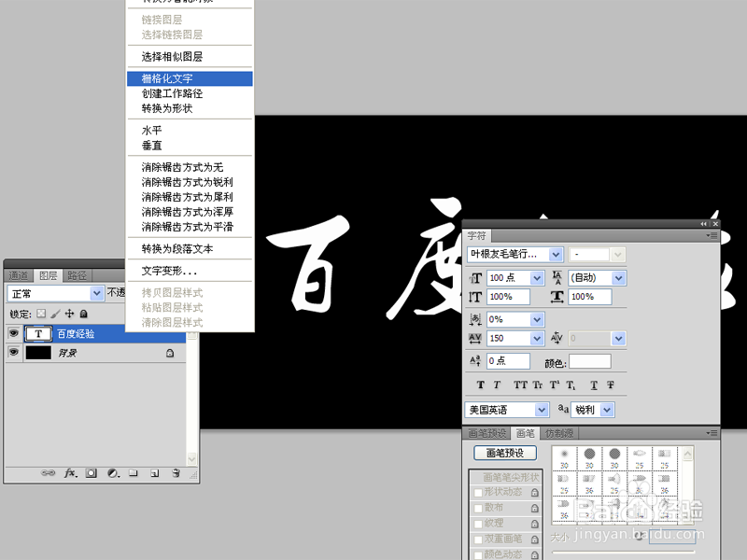747x560 pixels.
Task: Select the 背景 layer row
Action: coord(95,353)
